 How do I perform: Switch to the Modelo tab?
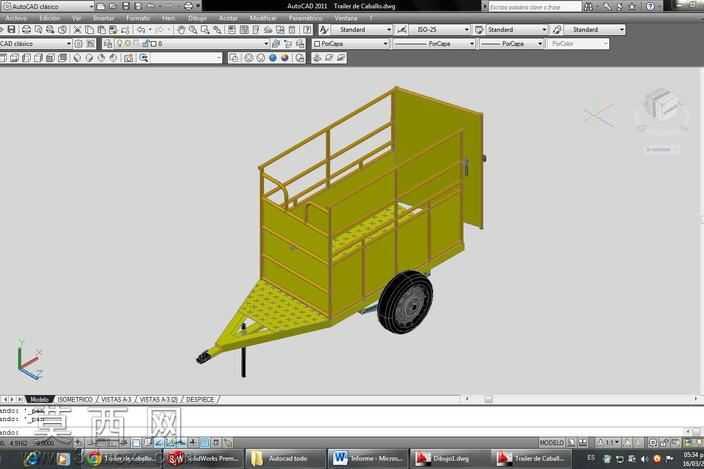pos(39,399)
